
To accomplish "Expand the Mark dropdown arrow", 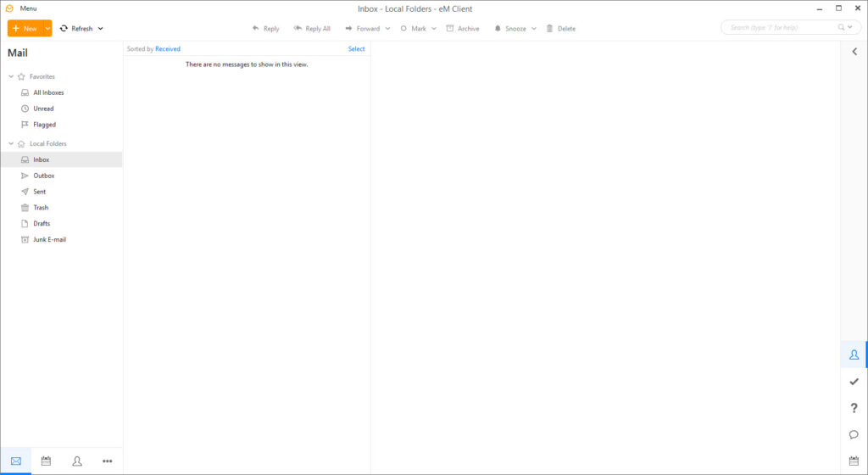I will pos(434,28).
